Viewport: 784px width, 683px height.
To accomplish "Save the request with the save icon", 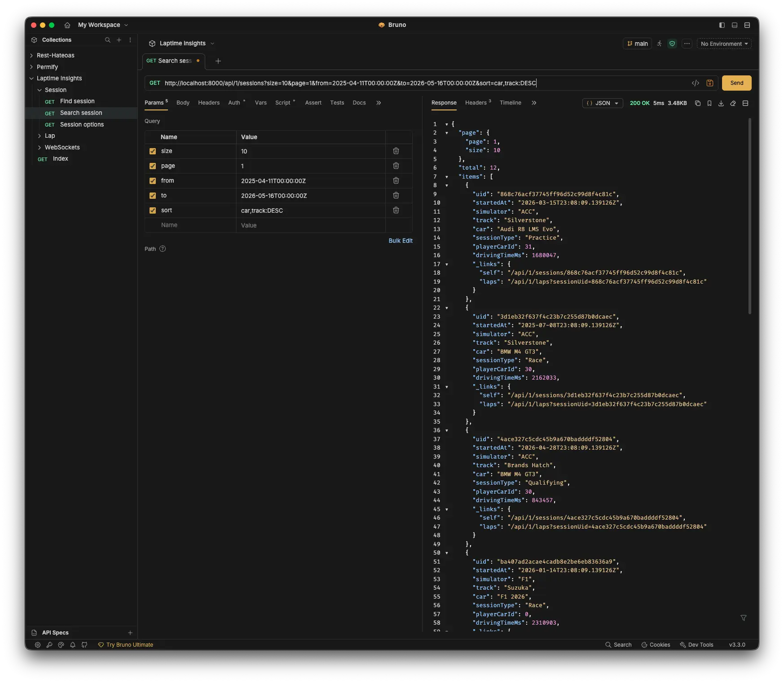I will click(710, 83).
